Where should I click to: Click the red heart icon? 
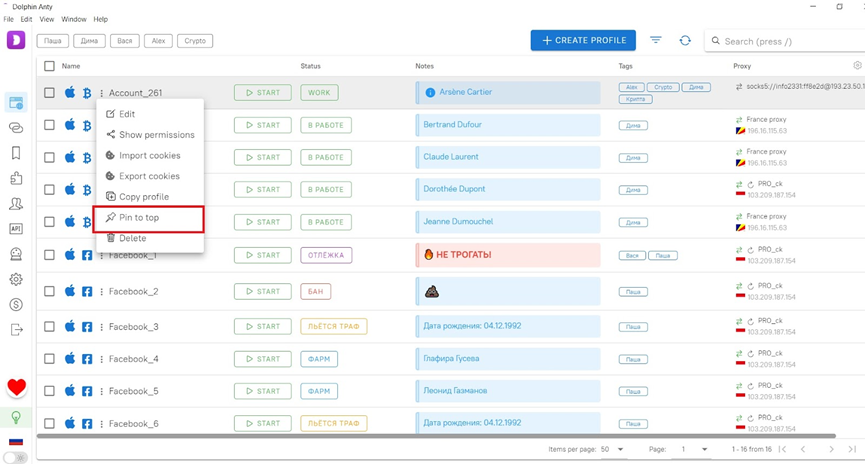[x=17, y=387]
